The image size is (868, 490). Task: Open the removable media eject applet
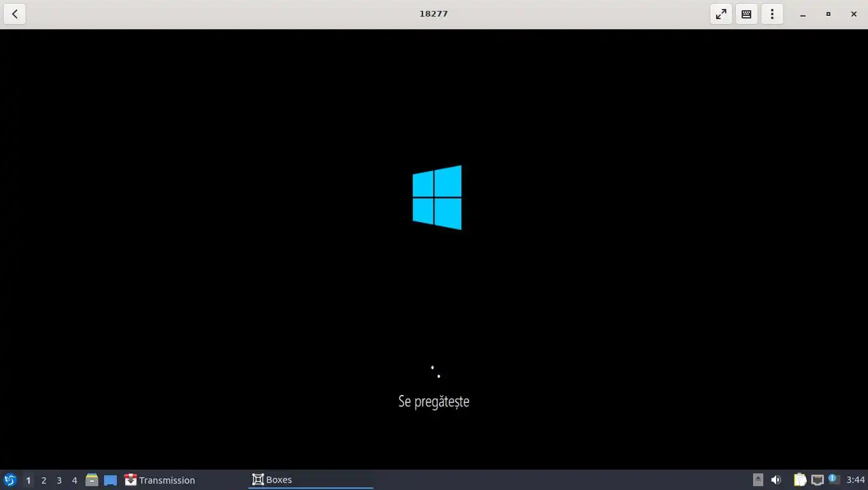[758, 480]
